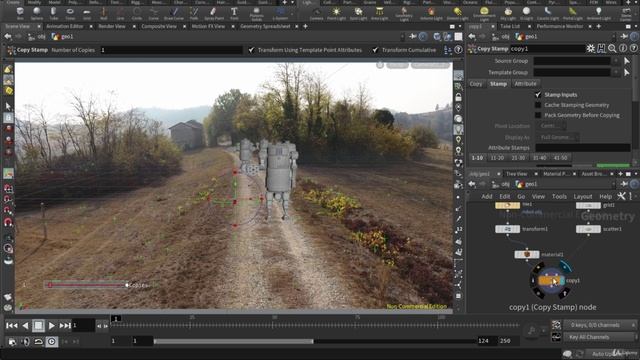Select the L-System shelf tool
This screenshot has width=640, height=360.
point(280,13)
